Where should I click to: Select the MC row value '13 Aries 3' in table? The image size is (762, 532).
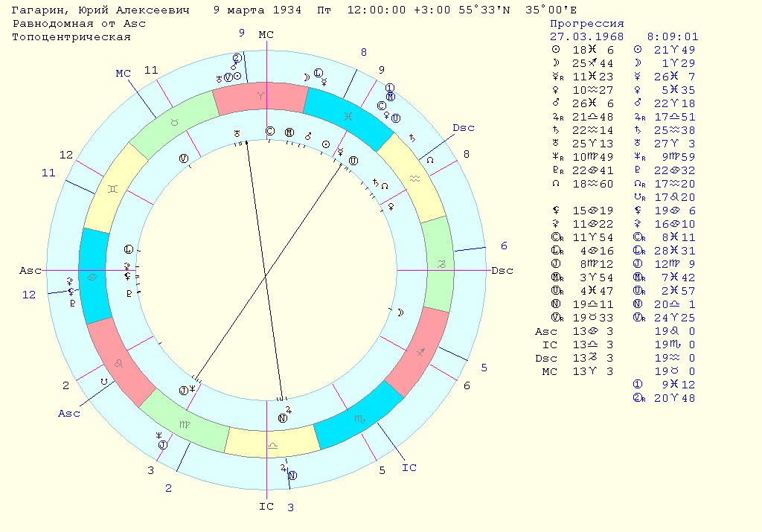[593, 372]
